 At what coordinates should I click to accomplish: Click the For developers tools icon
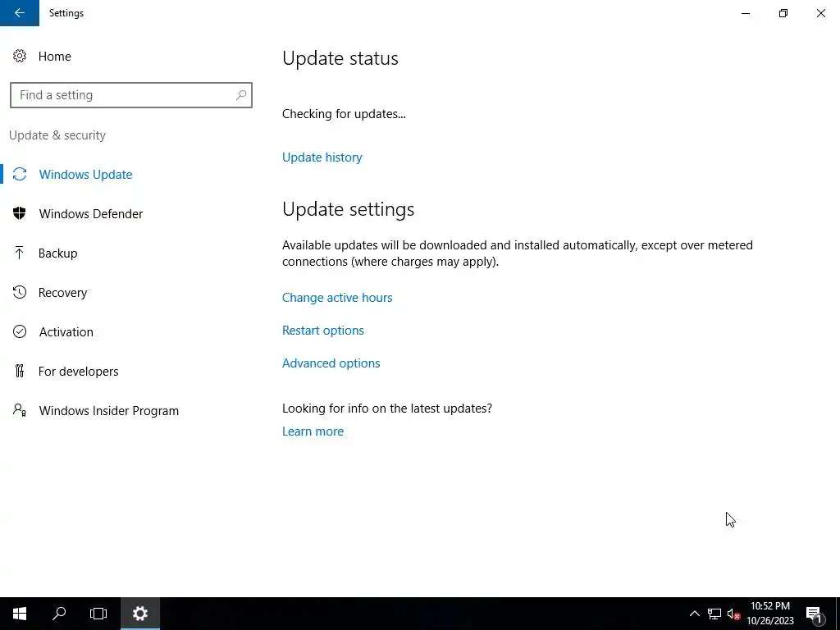pyautogui.click(x=20, y=371)
